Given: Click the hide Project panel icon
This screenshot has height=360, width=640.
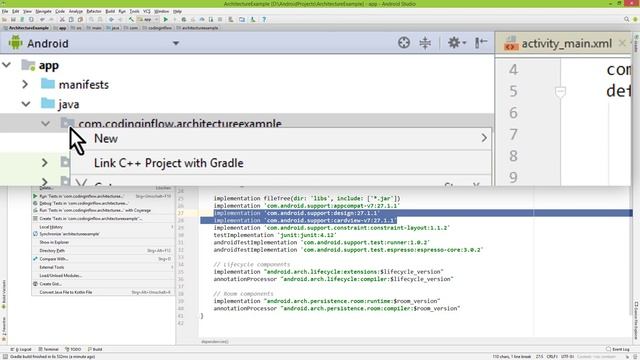Looking at the screenshot, I should pos(481,43).
